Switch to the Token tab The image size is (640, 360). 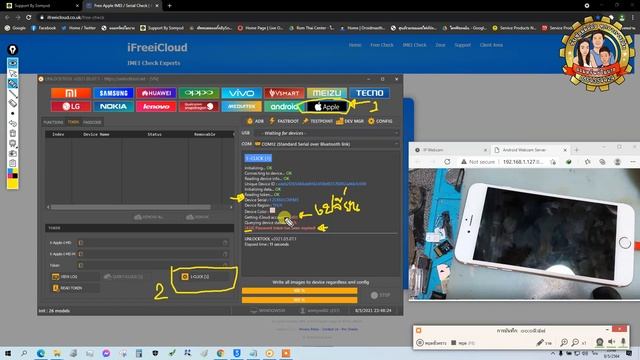click(x=73, y=122)
